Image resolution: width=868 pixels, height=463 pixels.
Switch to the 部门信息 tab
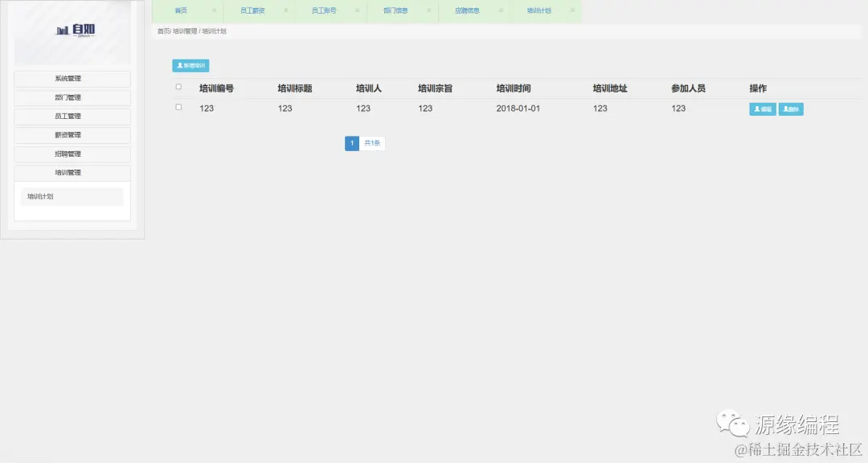(395, 10)
